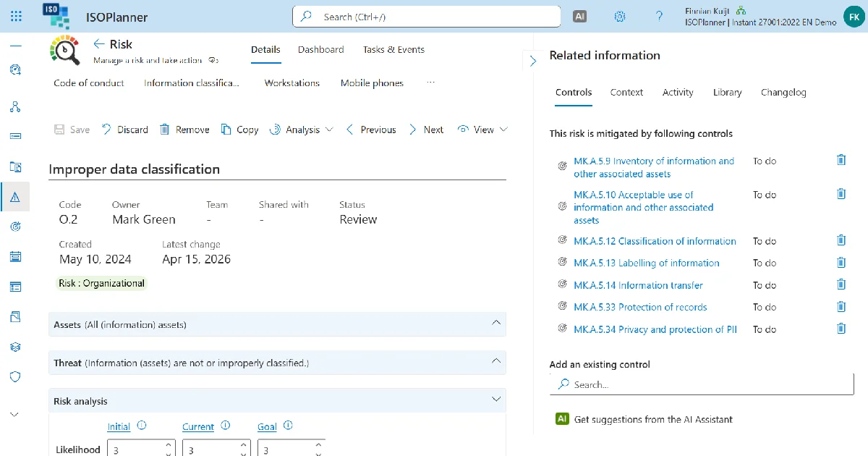This screenshot has width=868, height=456.
Task: Click the Copy button
Action: pos(239,130)
